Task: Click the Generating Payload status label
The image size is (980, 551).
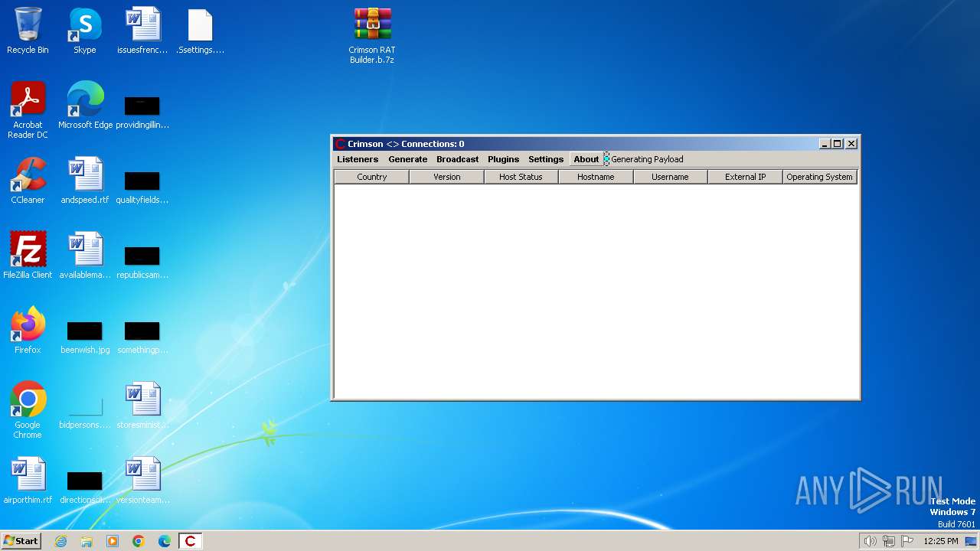Action: 647,159
